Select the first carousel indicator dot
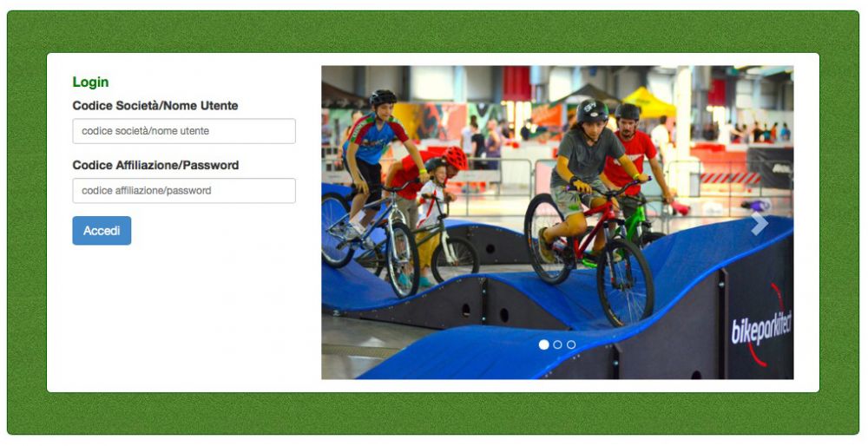 543,344
